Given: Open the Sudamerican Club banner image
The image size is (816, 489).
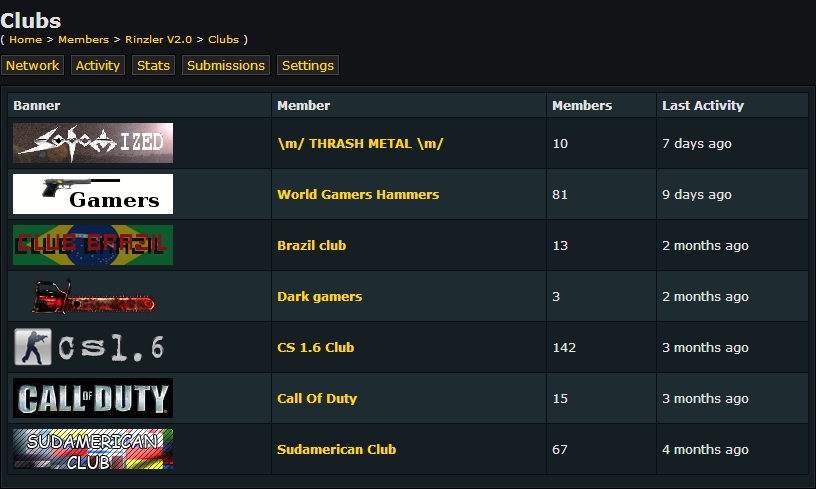Looking at the screenshot, I should click(x=93, y=449).
